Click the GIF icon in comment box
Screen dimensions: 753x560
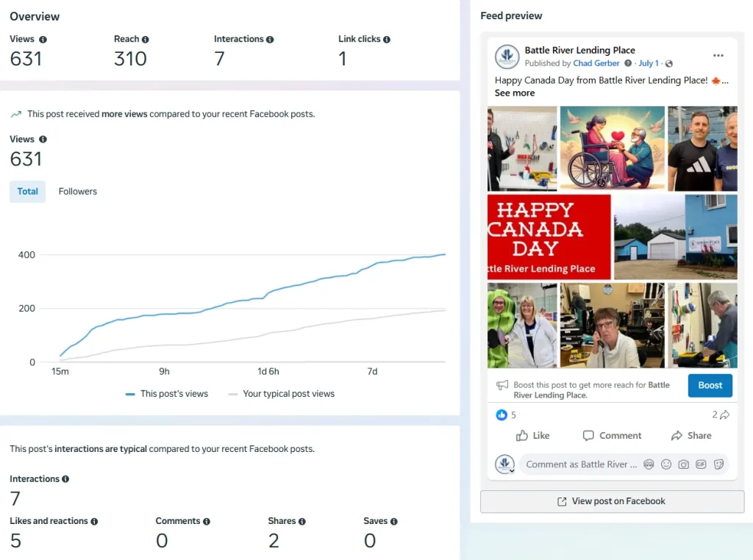[701, 464]
